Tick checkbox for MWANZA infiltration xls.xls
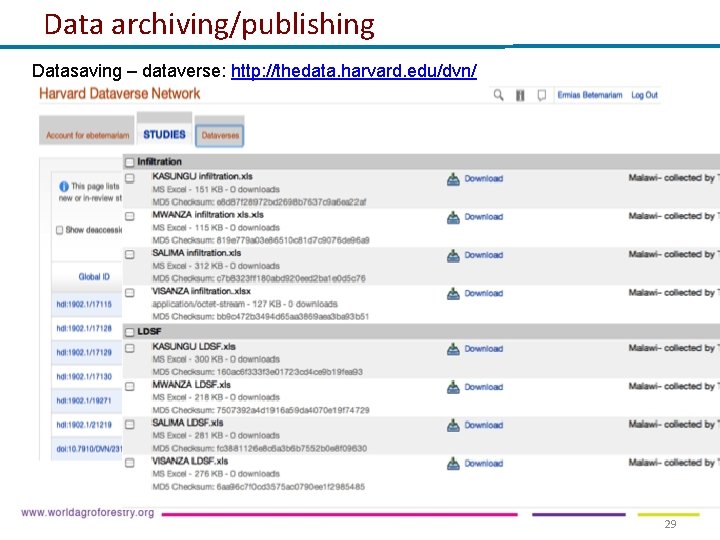Screen dimensions: 720x540 [130, 216]
